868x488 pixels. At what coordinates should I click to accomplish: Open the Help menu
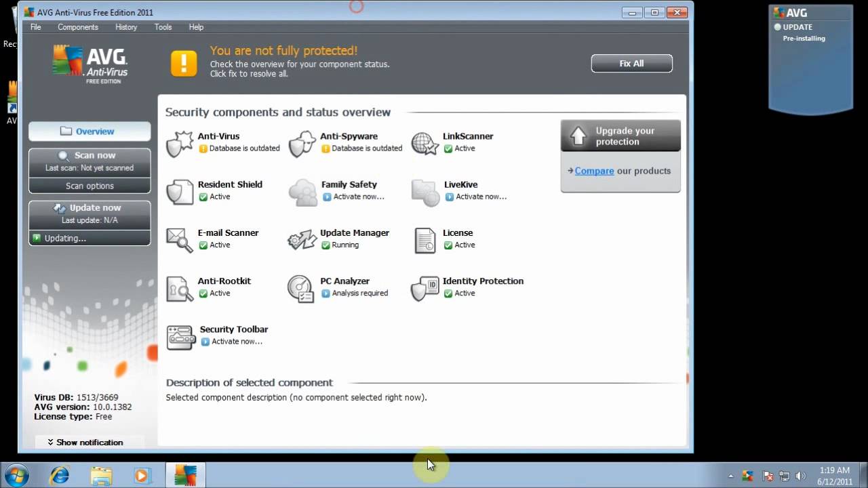[196, 27]
